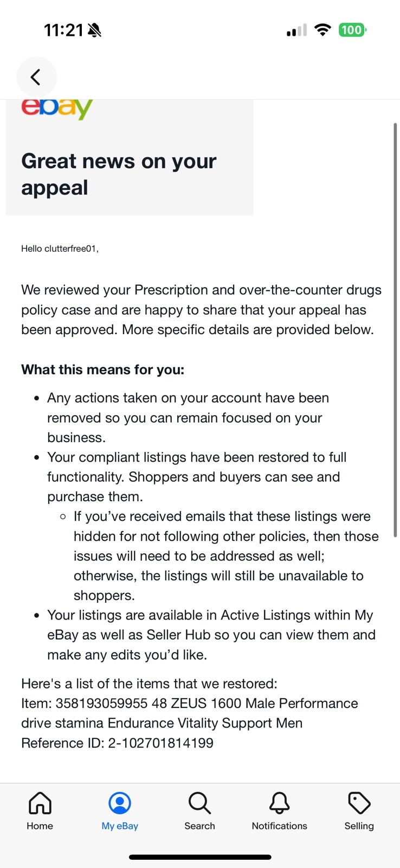The image size is (400, 868).
Task: Tap the item number 358193059955
Action: (101, 703)
